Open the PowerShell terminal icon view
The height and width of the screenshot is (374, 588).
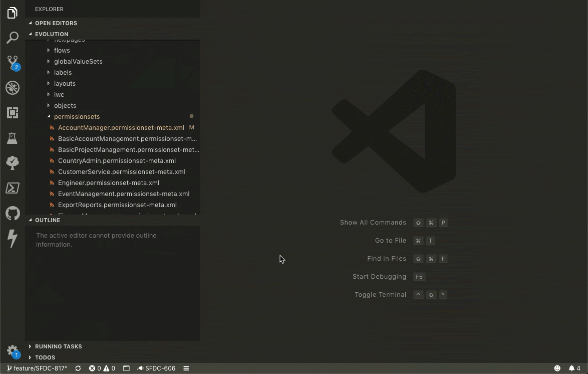pos(13,188)
